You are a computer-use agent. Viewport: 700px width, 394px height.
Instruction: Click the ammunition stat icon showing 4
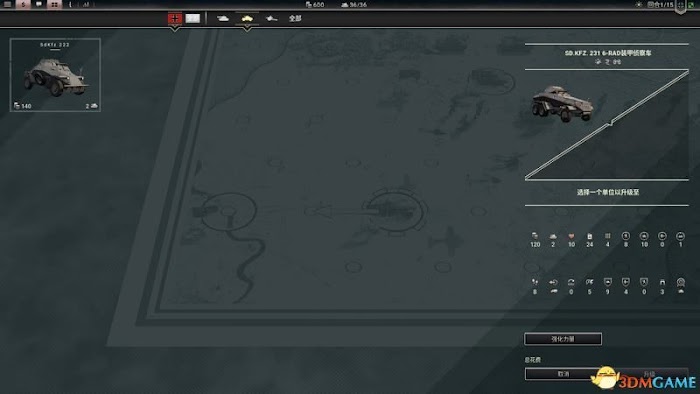[x=608, y=236]
